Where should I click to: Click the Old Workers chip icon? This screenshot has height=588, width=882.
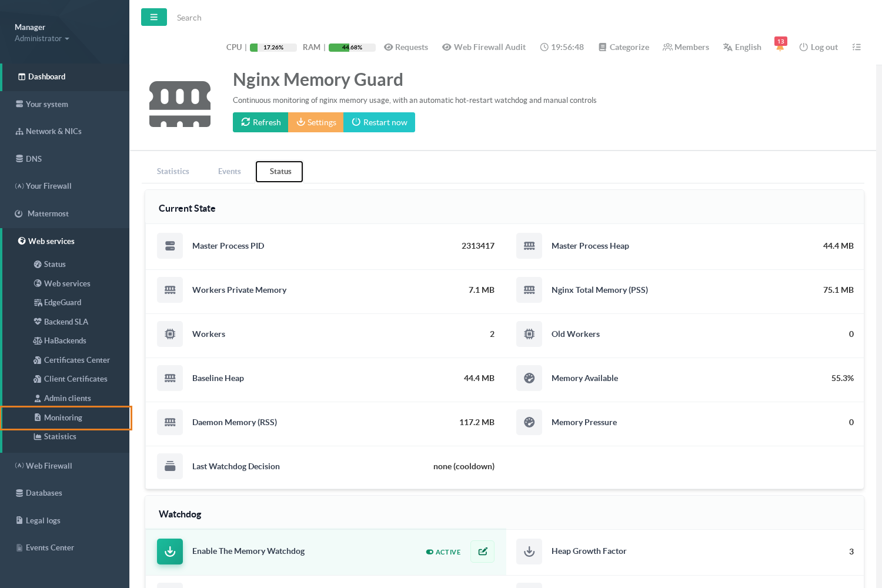[529, 334]
